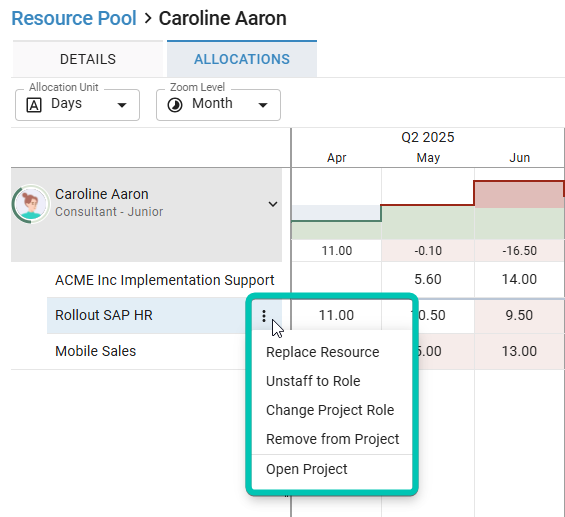565x517 pixels.
Task: Click the Zoom Level clock icon
Action: 175,105
